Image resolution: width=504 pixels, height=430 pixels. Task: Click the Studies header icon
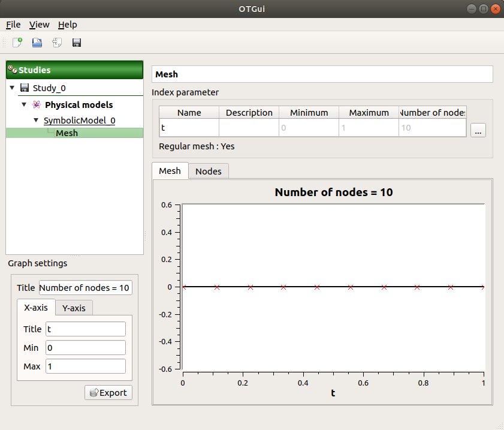12,70
